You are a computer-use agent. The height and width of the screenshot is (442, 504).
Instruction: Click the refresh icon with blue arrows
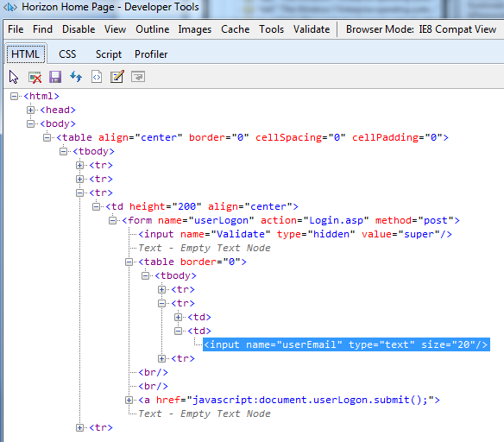tap(76, 77)
